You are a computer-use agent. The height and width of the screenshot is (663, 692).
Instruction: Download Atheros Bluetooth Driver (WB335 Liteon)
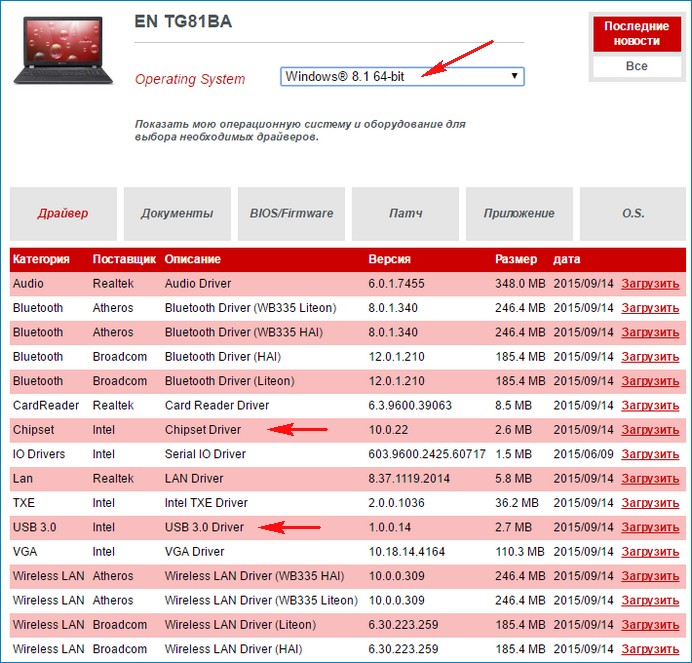coord(650,308)
